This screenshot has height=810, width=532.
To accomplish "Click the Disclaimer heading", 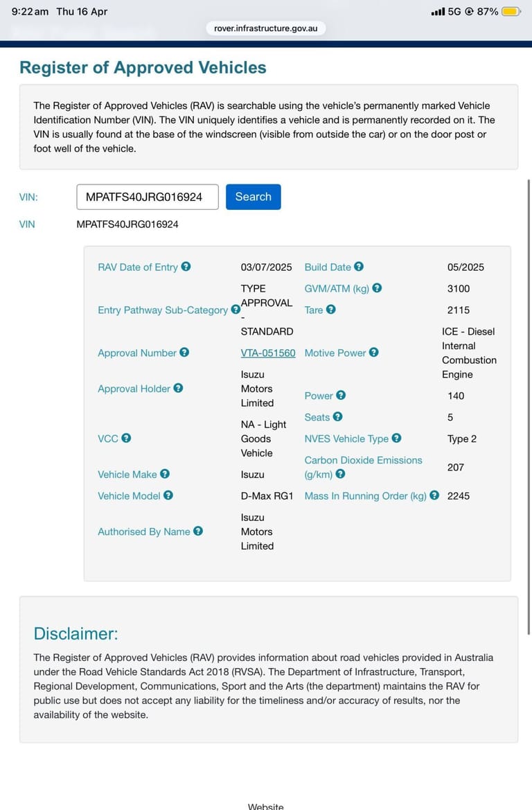I will click(x=76, y=633).
